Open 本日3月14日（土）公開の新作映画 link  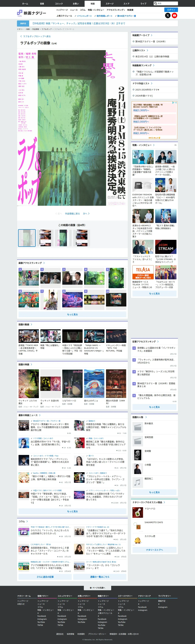click(x=152, y=57)
